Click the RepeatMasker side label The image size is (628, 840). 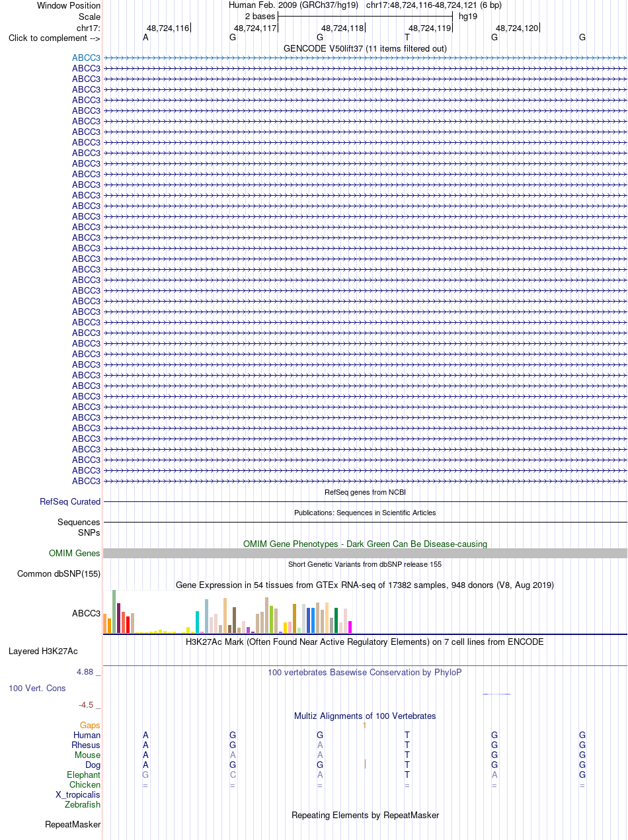click(x=73, y=824)
